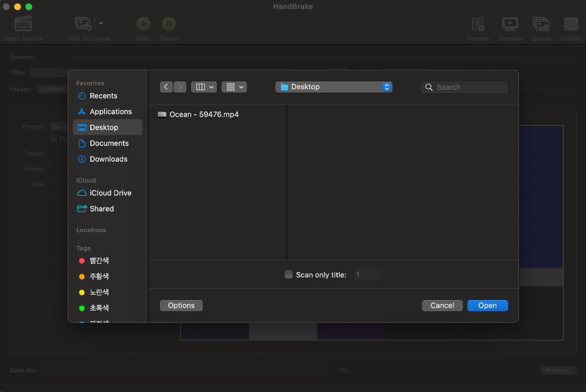This screenshot has height=392, width=586.
Task: Enable the Scan only title checkbox
Action: [x=288, y=274]
